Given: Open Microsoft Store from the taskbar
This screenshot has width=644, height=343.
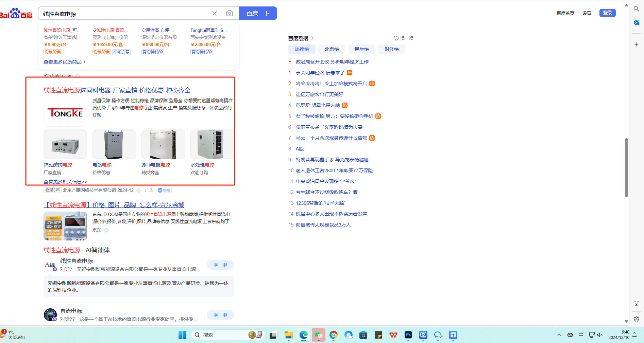Looking at the screenshot, I should point(363,335).
